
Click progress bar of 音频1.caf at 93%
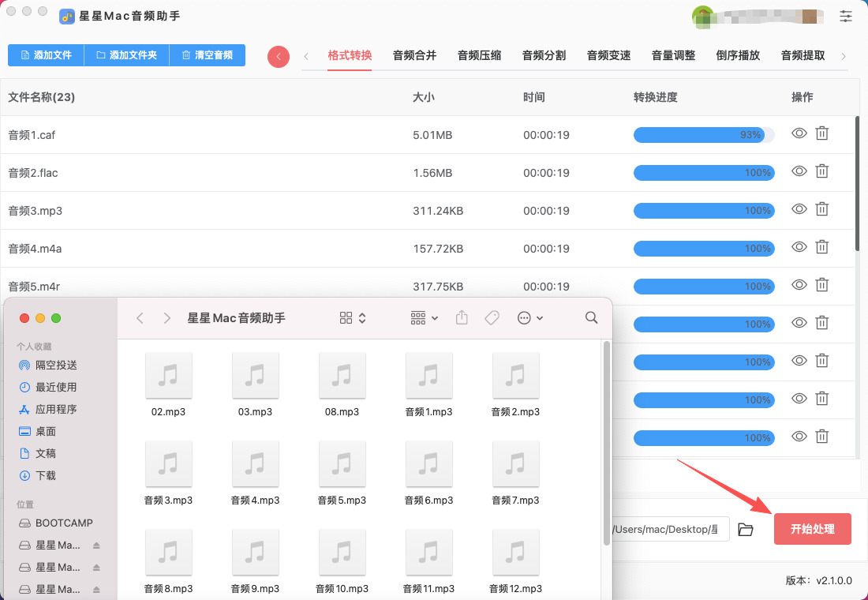704,135
